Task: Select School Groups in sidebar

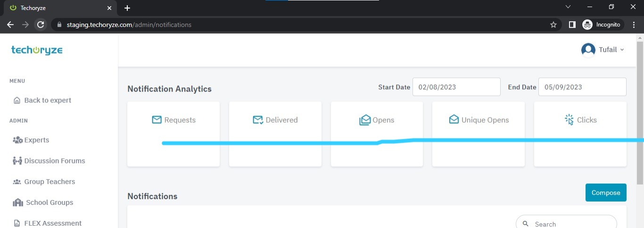Action: 49,203
